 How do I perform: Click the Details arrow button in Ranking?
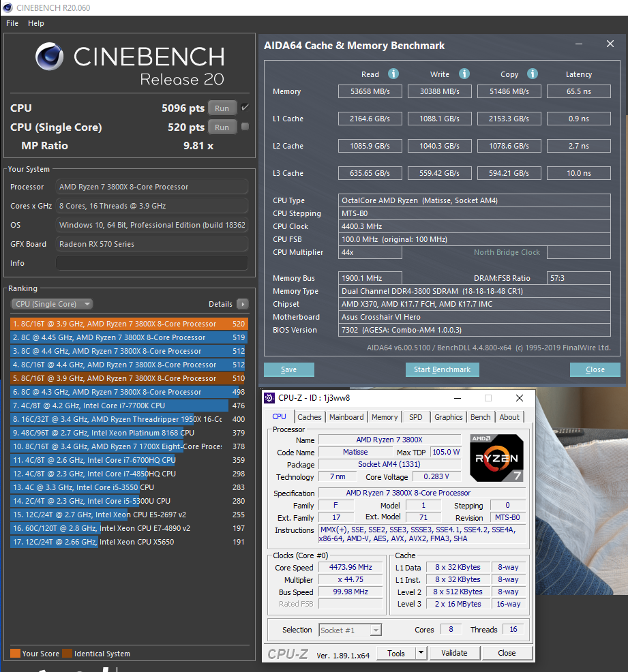pos(243,304)
